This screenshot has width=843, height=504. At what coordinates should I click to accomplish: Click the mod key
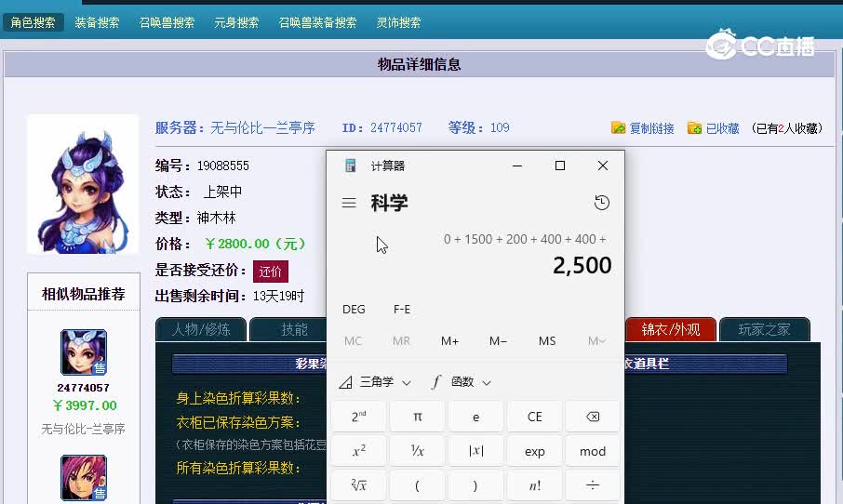[x=593, y=451]
